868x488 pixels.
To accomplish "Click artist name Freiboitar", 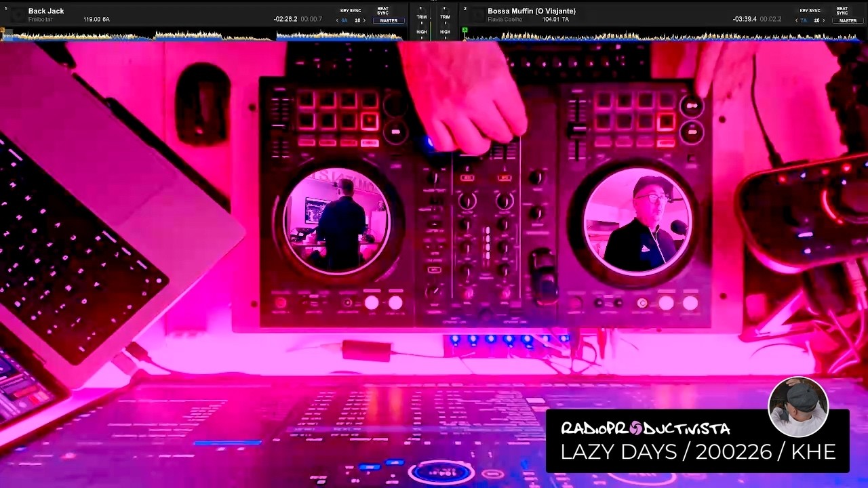I will pos(40,20).
